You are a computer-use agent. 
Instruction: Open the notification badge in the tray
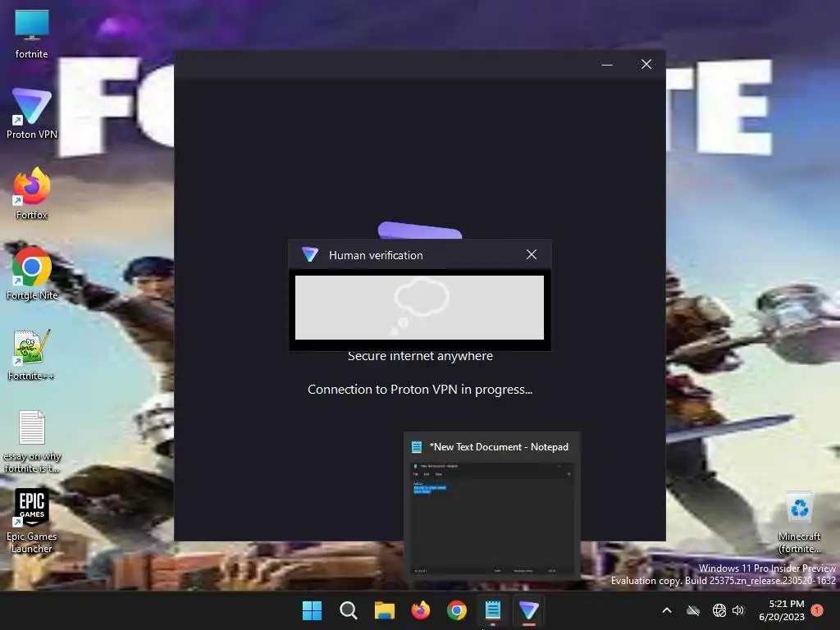point(817,610)
